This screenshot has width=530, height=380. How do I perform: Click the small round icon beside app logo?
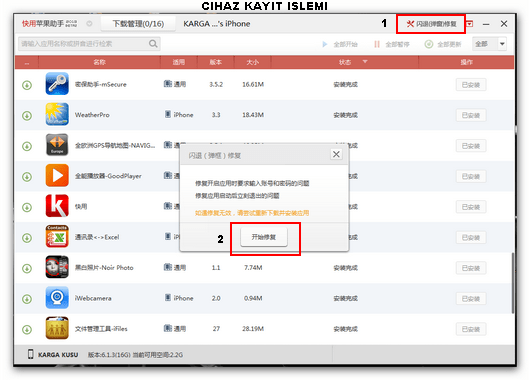click(x=89, y=24)
